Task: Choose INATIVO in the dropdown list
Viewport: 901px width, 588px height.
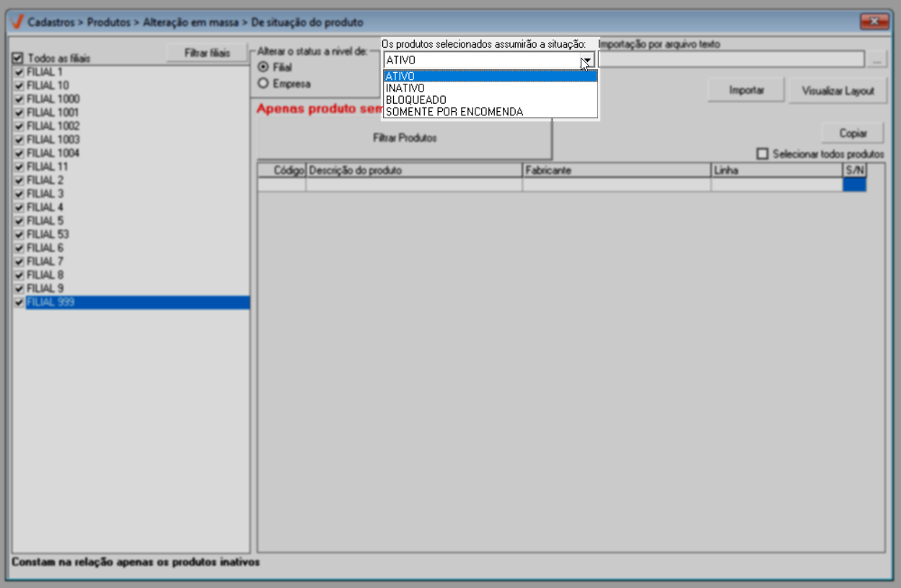Action: click(x=491, y=88)
